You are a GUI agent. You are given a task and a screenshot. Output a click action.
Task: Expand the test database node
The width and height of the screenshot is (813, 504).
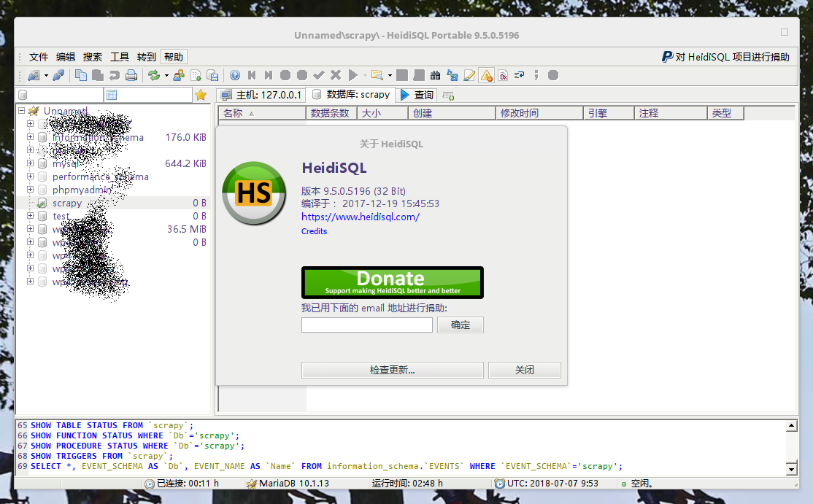coord(30,215)
